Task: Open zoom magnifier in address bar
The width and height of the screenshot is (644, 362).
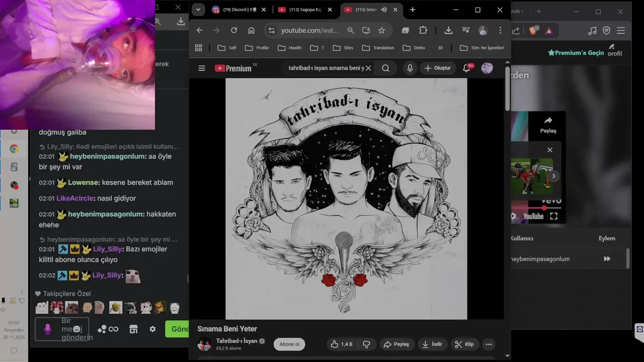Action: pos(351,30)
